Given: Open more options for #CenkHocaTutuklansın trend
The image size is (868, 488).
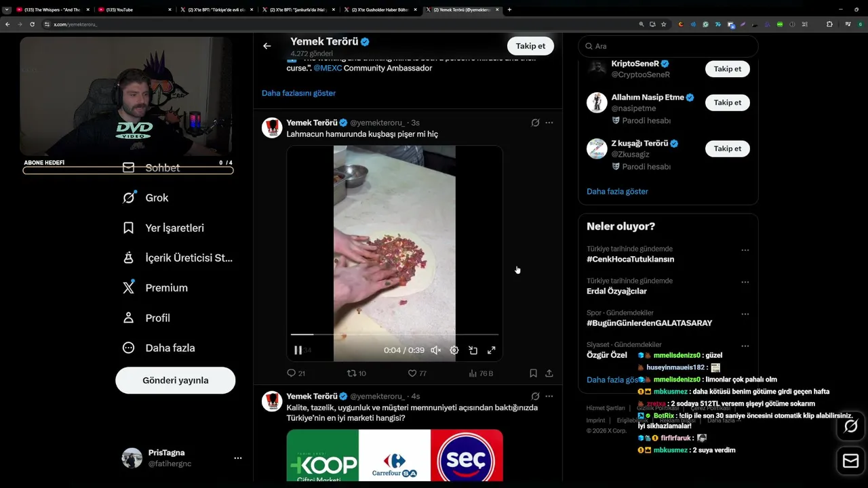Looking at the screenshot, I should (745, 250).
